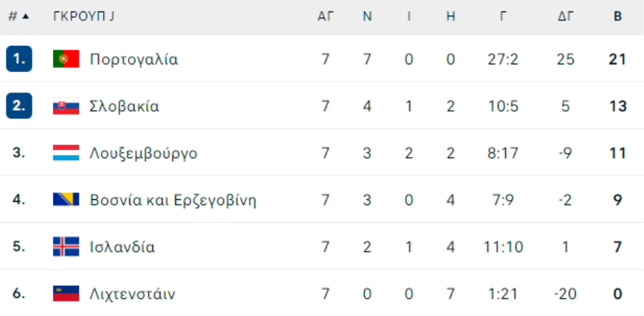Sort table by ΑΓ column header
Screen dimensions: 644x316
tap(326, 16)
